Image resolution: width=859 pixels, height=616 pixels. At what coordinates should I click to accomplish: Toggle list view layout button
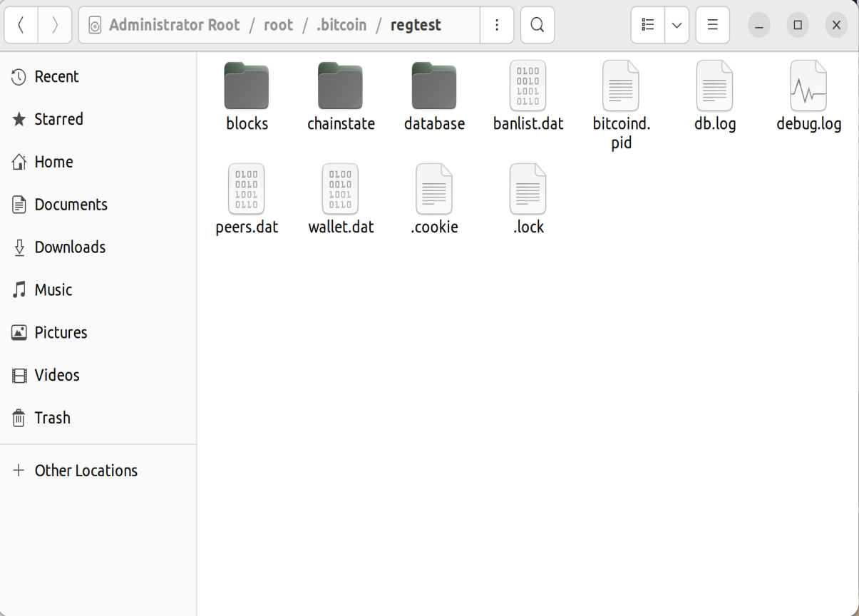point(648,26)
